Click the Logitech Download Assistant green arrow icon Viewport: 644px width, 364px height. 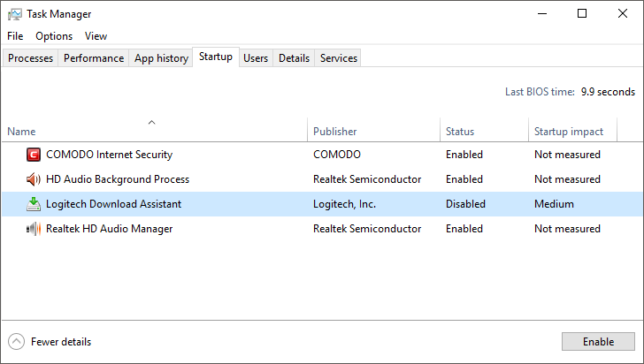34,204
